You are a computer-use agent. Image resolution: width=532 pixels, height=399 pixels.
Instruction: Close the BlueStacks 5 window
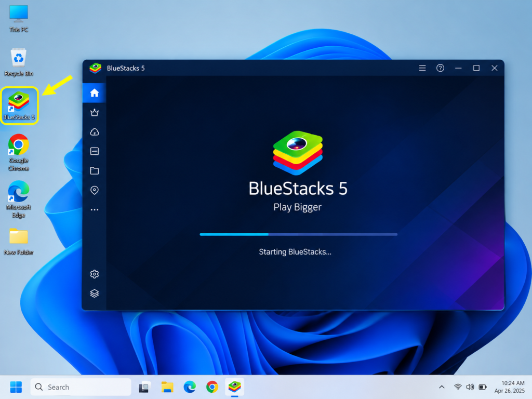pos(495,68)
